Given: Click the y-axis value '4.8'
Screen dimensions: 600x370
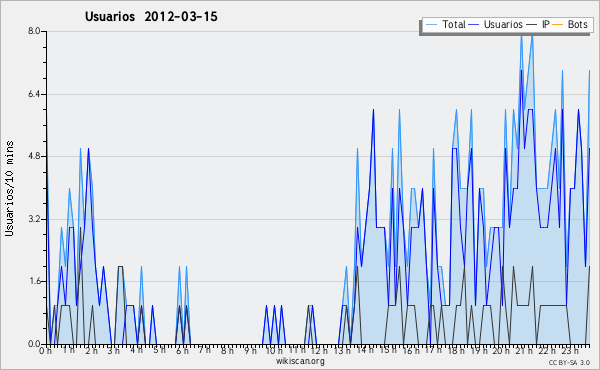Looking at the screenshot, I should coord(34,156).
